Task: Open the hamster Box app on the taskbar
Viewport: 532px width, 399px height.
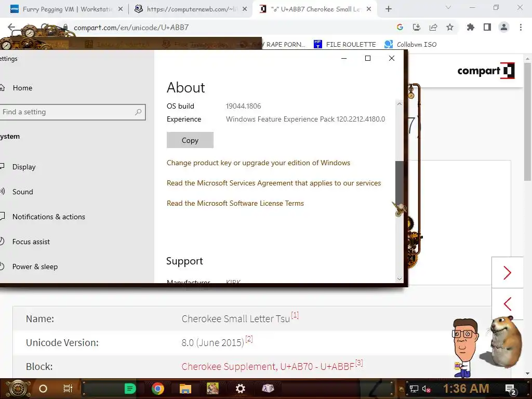Action: pos(212,389)
